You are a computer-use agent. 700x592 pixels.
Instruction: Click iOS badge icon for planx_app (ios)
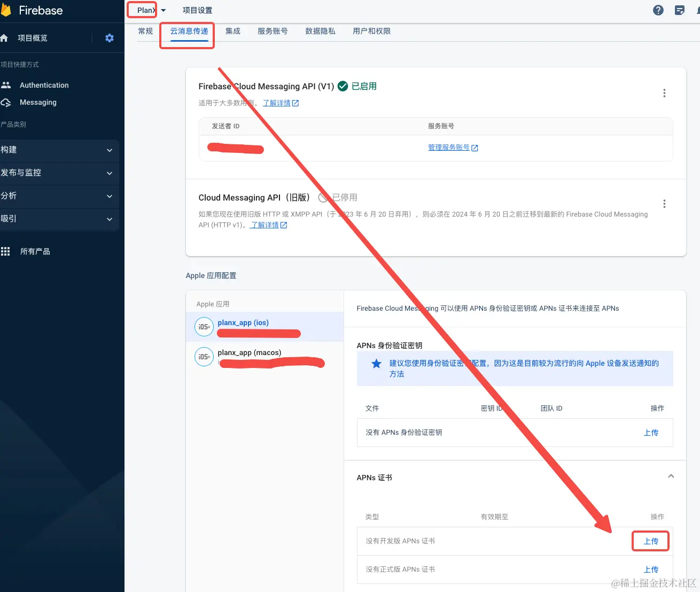coord(204,327)
